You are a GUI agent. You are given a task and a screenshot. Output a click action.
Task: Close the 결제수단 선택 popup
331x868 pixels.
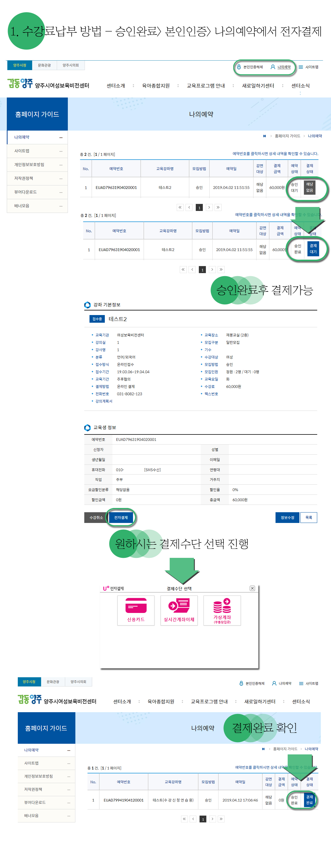click(x=252, y=588)
